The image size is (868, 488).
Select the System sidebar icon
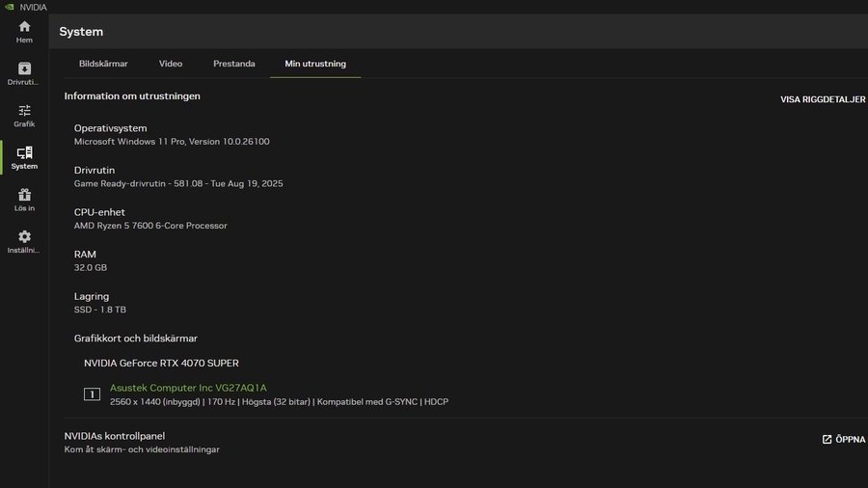[24, 152]
